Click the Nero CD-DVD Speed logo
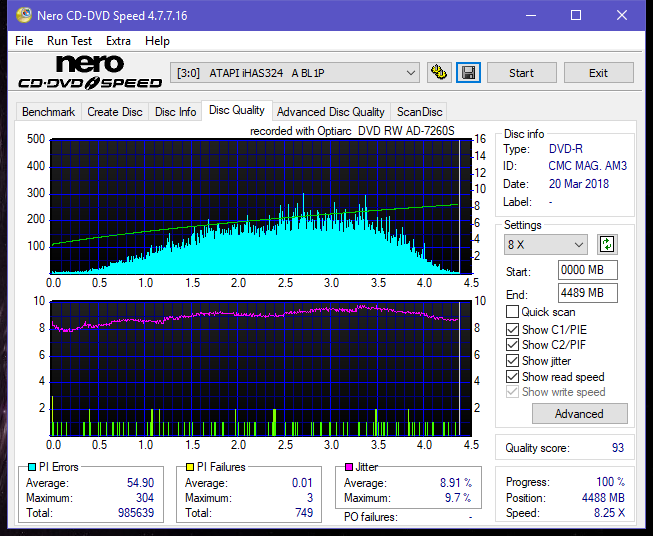The image size is (653, 536). (90, 72)
